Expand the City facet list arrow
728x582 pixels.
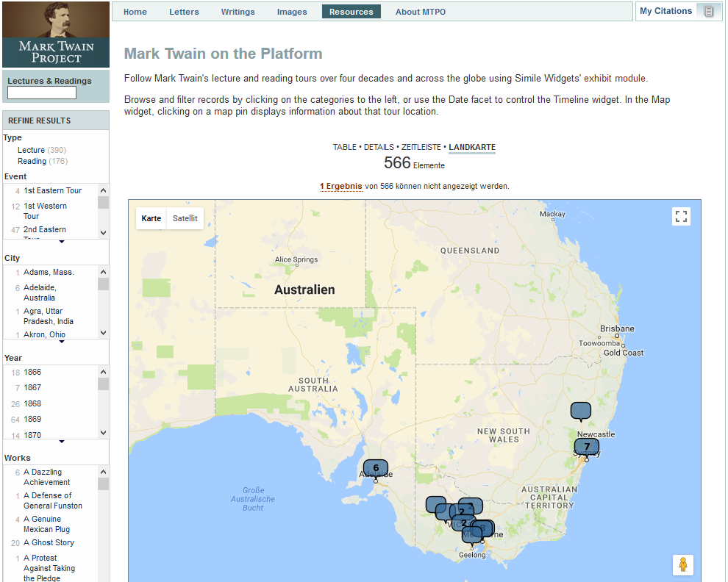point(62,342)
